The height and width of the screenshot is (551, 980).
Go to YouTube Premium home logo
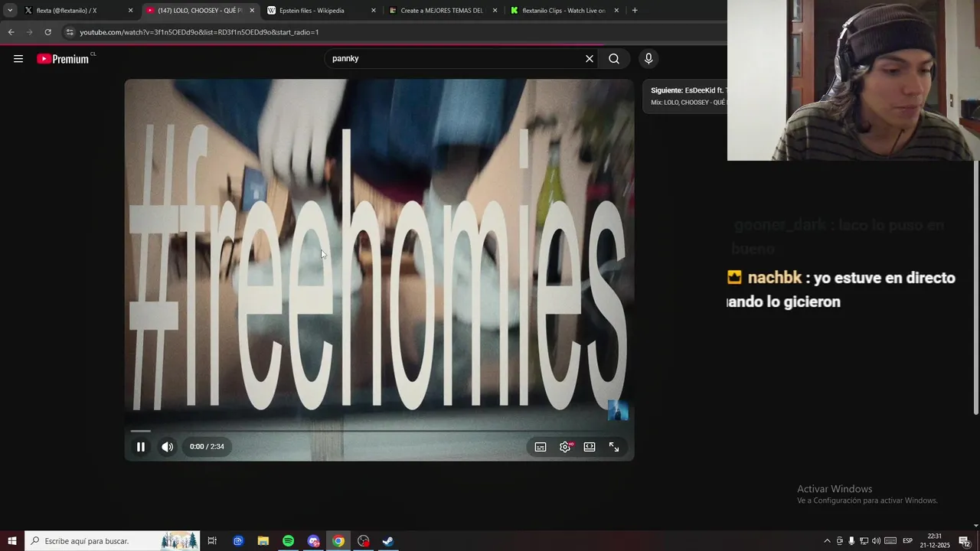coord(64,59)
